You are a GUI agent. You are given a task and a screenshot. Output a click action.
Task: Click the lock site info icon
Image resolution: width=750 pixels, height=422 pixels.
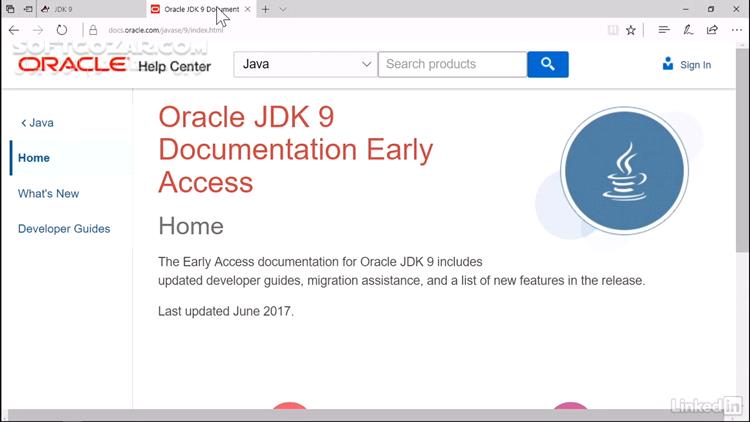tap(93, 30)
